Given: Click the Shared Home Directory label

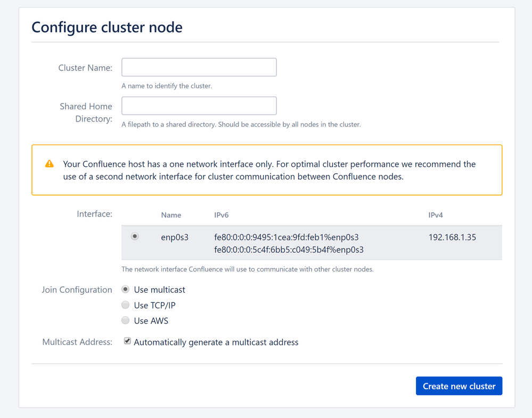Looking at the screenshot, I should (x=86, y=112).
